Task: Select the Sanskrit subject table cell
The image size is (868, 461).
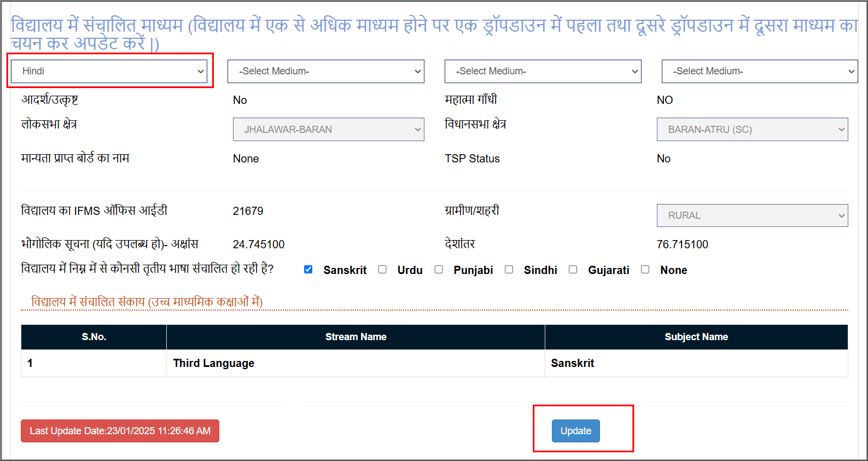Action: point(696,363)
